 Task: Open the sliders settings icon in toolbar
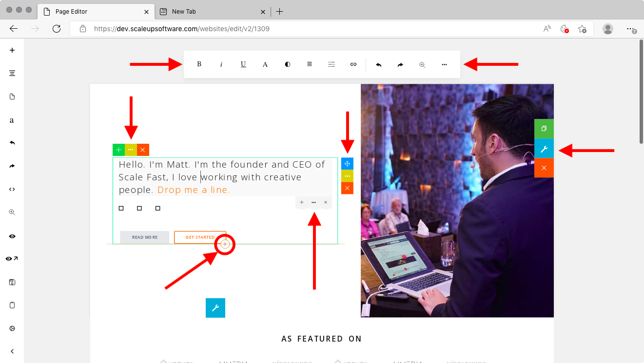[332, 64]
